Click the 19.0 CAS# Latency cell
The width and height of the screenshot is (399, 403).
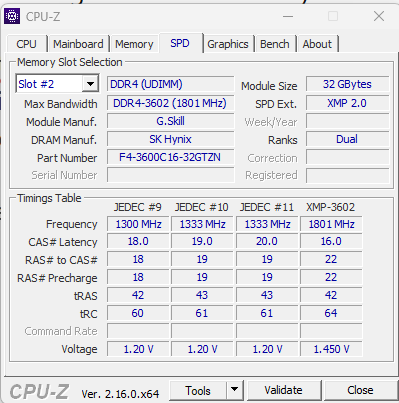202,241
